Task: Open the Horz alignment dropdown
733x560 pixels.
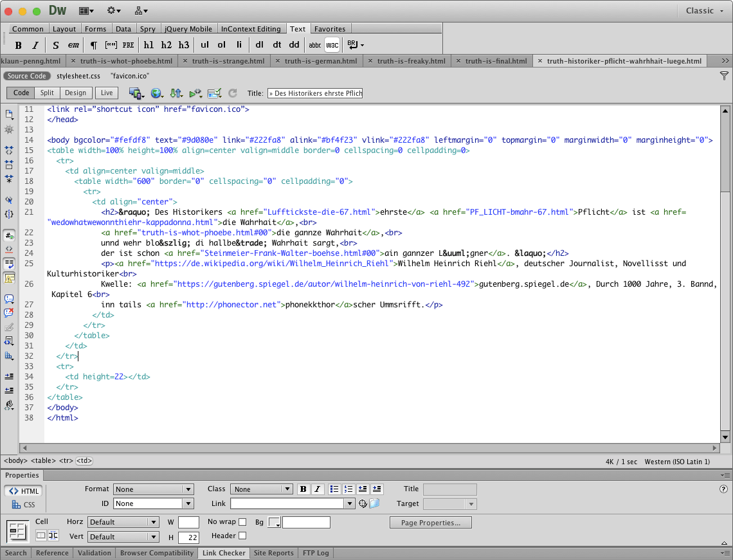Action: coord(123,522)
